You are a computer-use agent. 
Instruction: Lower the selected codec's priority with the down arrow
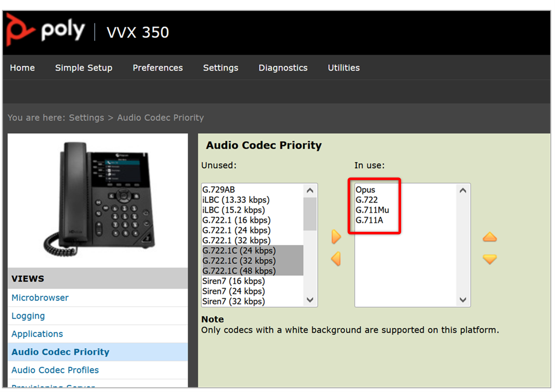[x=490, y=259]
